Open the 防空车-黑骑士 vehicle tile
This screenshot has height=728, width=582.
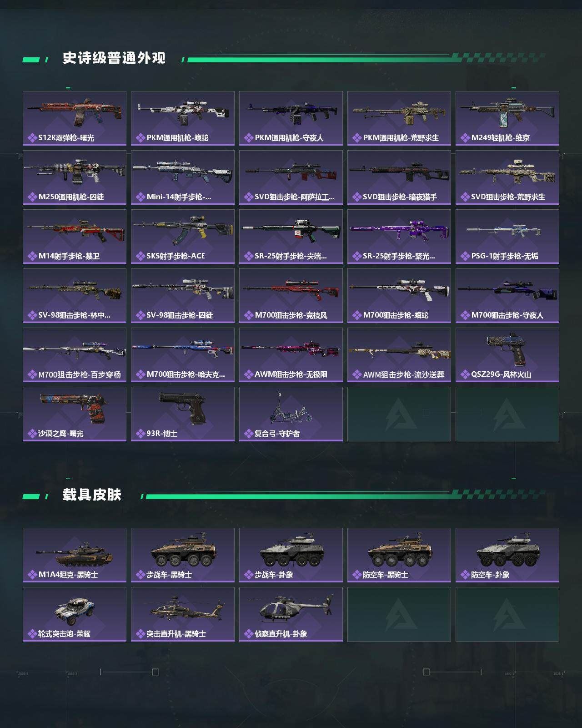[x=399, y=555]
